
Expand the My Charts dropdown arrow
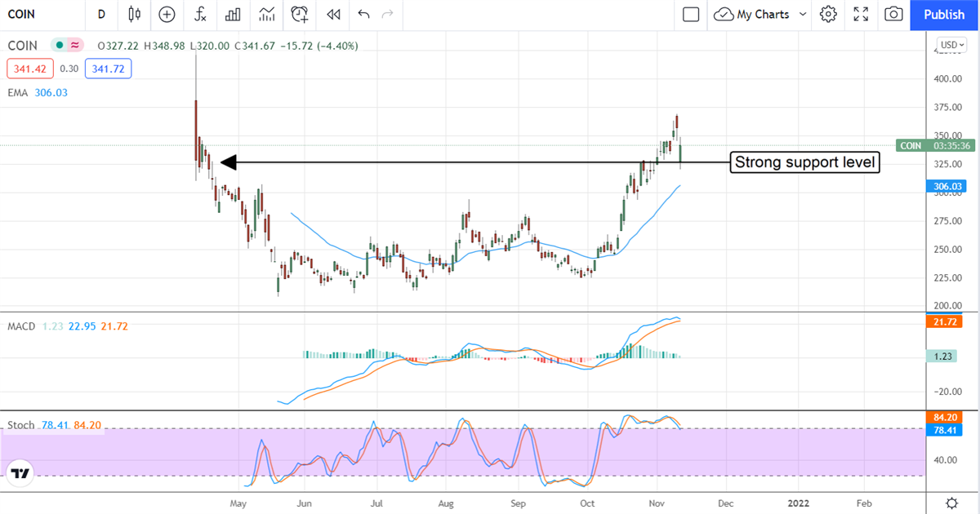point(802,15)
